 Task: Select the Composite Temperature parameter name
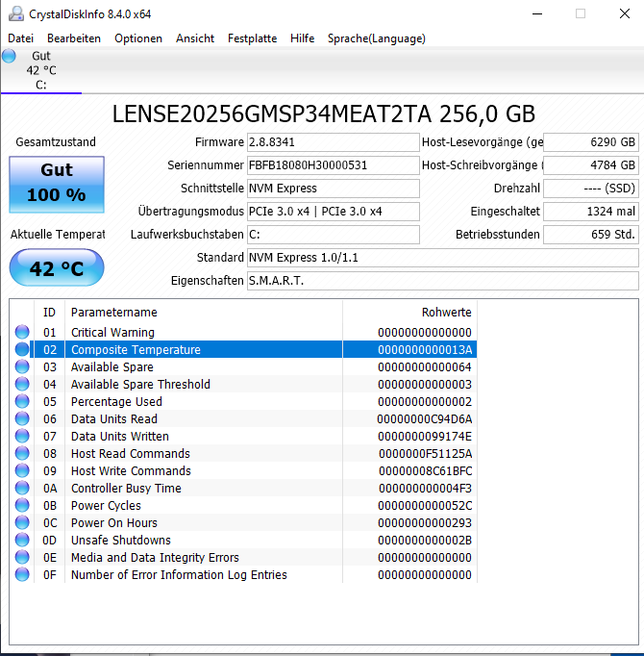136,349
